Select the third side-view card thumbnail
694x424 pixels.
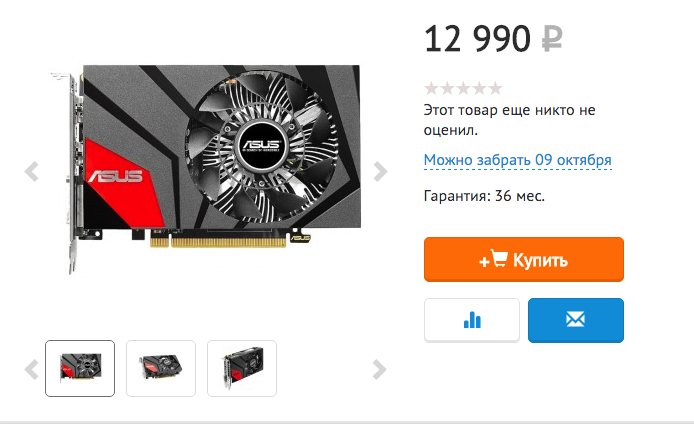242,368
